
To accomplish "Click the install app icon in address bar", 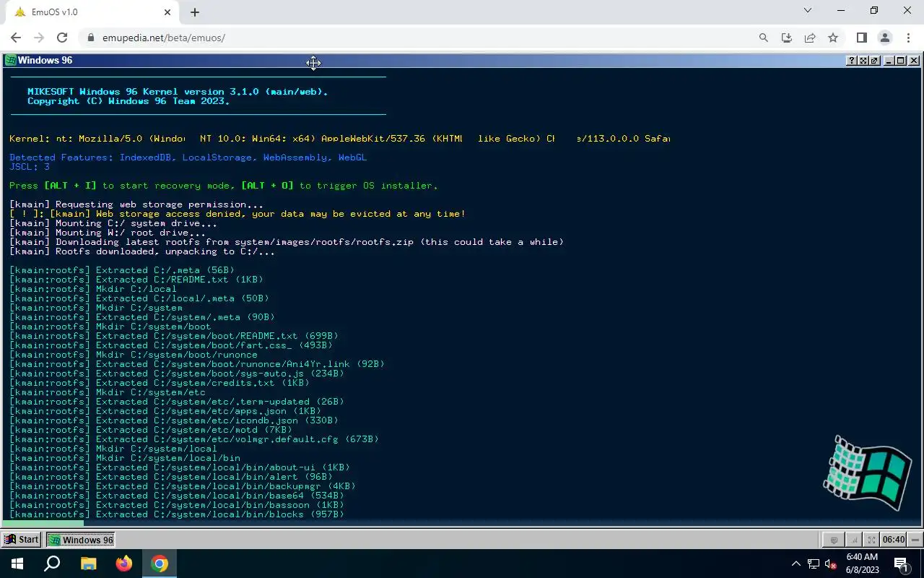I will [x=787, y=38].
